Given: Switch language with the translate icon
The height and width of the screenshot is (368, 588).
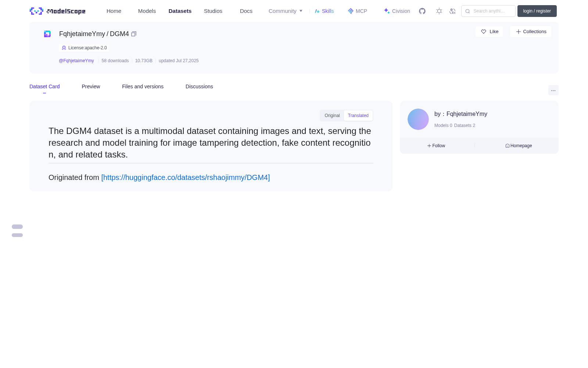Looking at the screenshot, I should coord(452,11).
